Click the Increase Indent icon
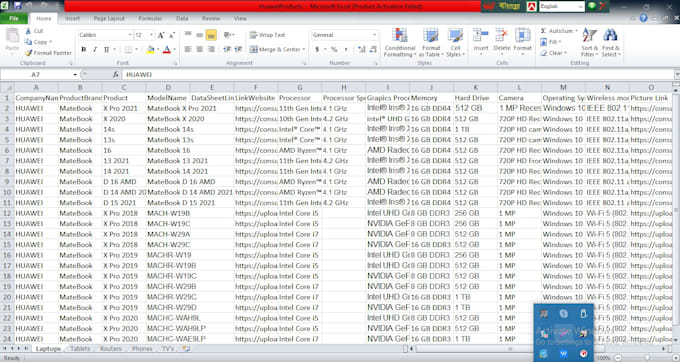680x362 pixels. (238, 49)
